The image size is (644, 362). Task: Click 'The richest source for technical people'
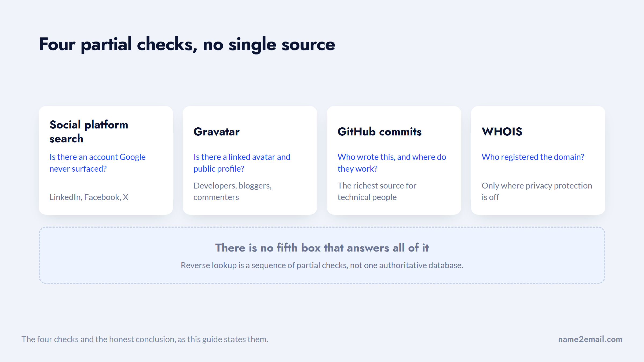[x=377, y=191]
